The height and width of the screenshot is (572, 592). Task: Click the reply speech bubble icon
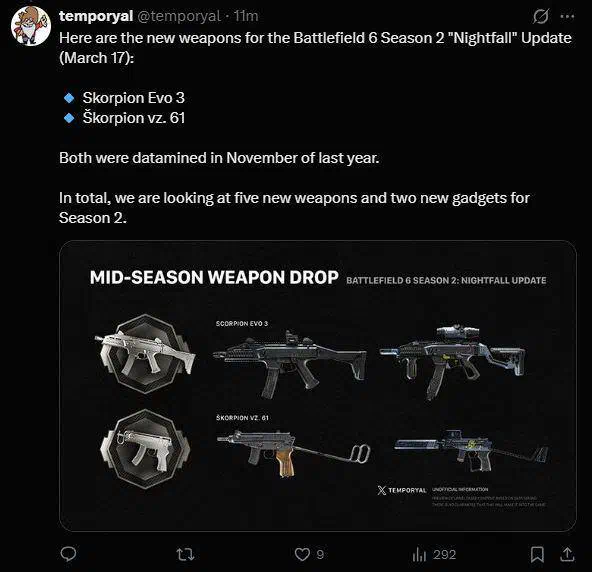click(x=68, y=554)
